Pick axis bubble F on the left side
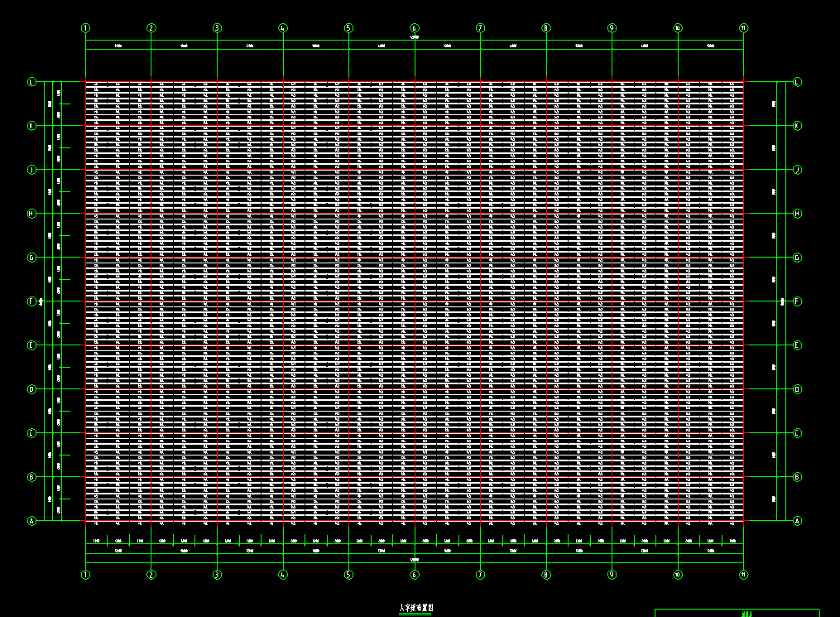840x617 pixels. 31,301
